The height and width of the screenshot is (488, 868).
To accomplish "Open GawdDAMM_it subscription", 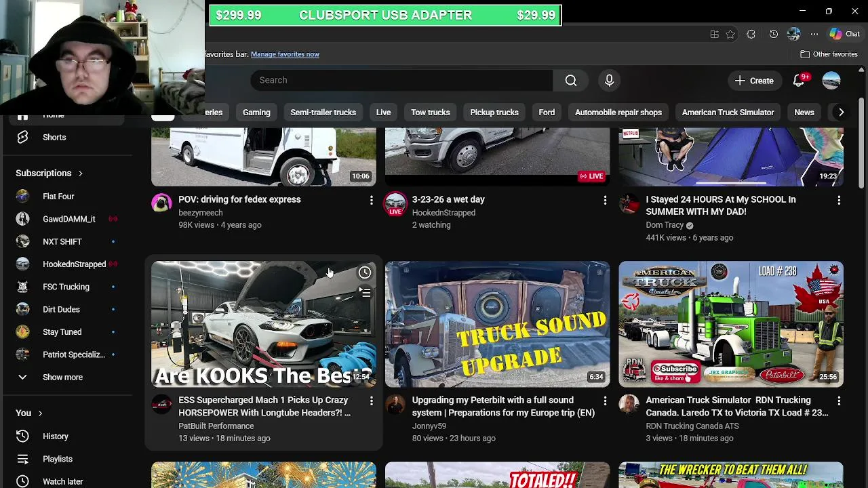I will click(x=66, y=219).
